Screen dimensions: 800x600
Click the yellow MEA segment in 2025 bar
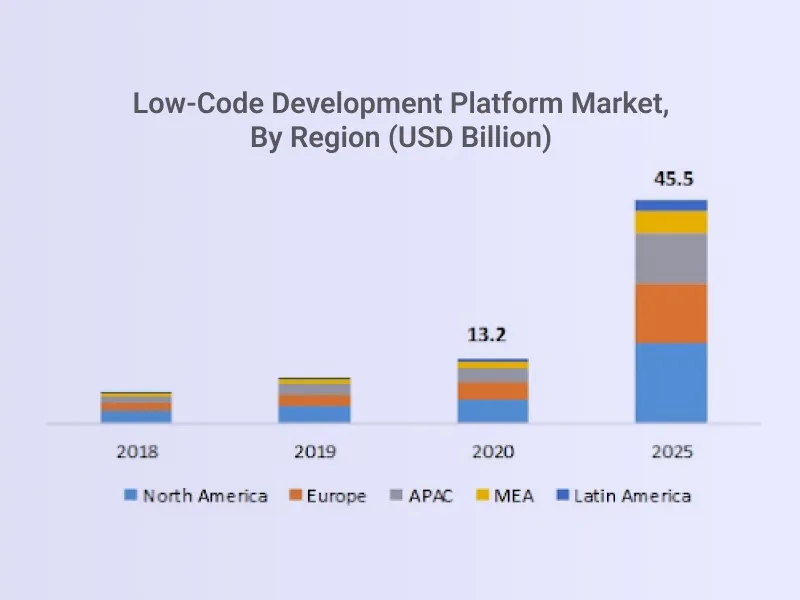click(x=670, y=225)
